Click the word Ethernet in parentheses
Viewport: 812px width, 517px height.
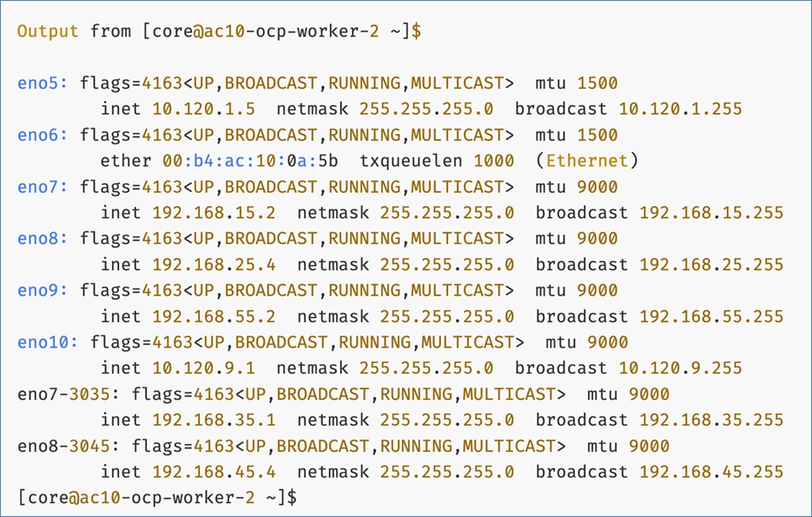point(587,161)
